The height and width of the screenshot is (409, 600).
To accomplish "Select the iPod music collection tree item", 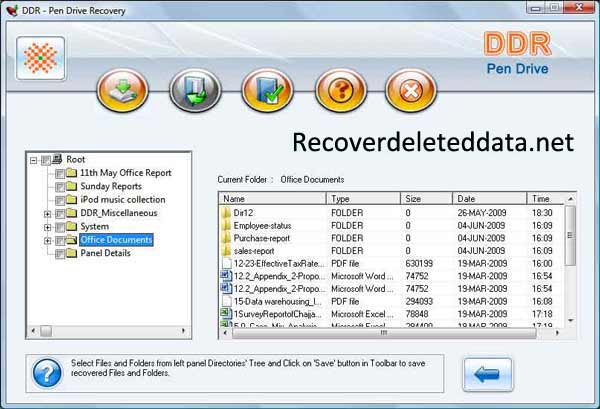I will pos(122,200).
